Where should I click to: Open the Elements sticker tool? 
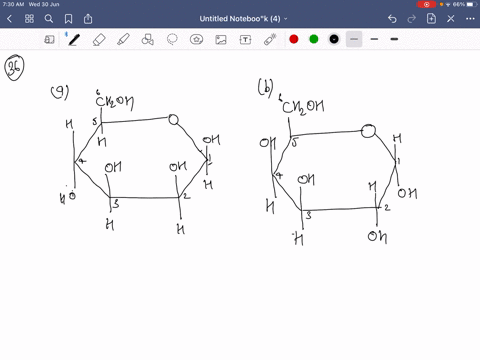(x=196, y=40)
